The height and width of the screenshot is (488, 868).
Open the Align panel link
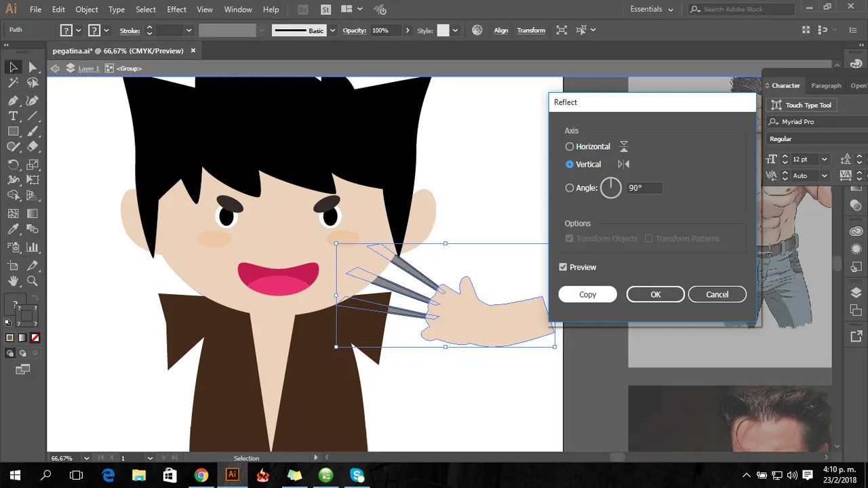[501, 30]
